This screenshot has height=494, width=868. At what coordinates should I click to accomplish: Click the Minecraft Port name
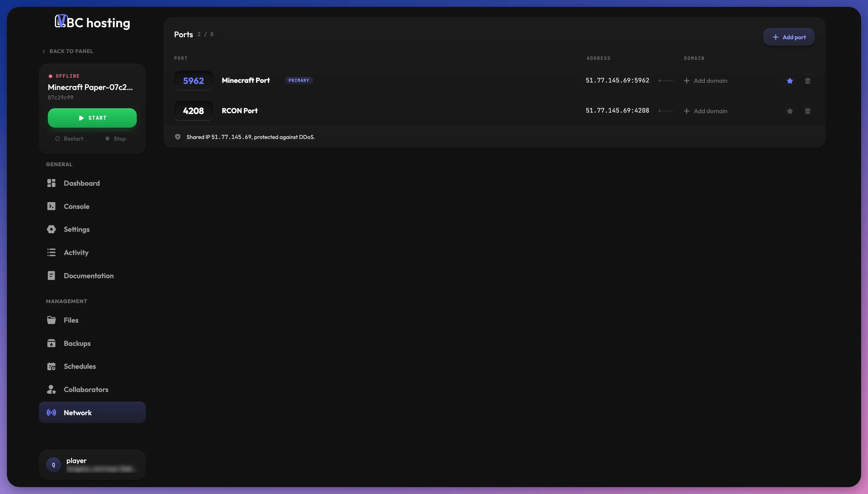(246, 81)
